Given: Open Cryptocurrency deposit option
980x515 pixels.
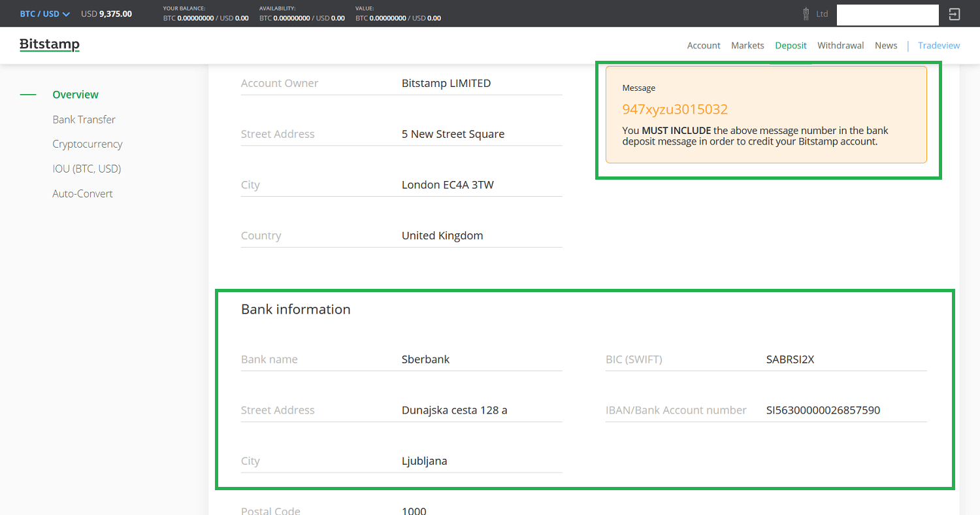Looking at the screenshot, I should pos(88,144).
